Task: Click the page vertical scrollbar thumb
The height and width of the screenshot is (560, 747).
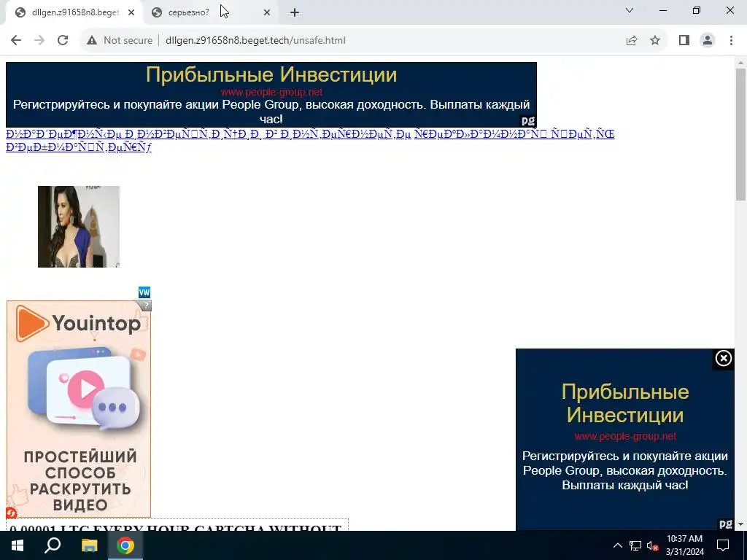Action: [741, 134]
